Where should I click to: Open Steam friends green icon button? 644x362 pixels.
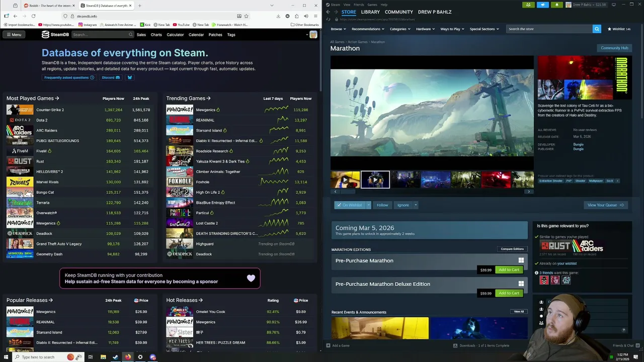pos(528,5)
